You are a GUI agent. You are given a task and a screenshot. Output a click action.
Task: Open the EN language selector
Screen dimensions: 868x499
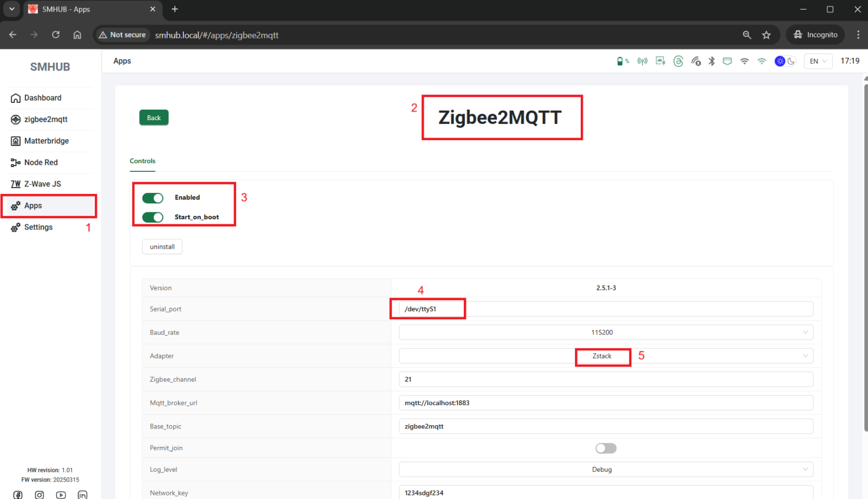click(x=817, y=61)
